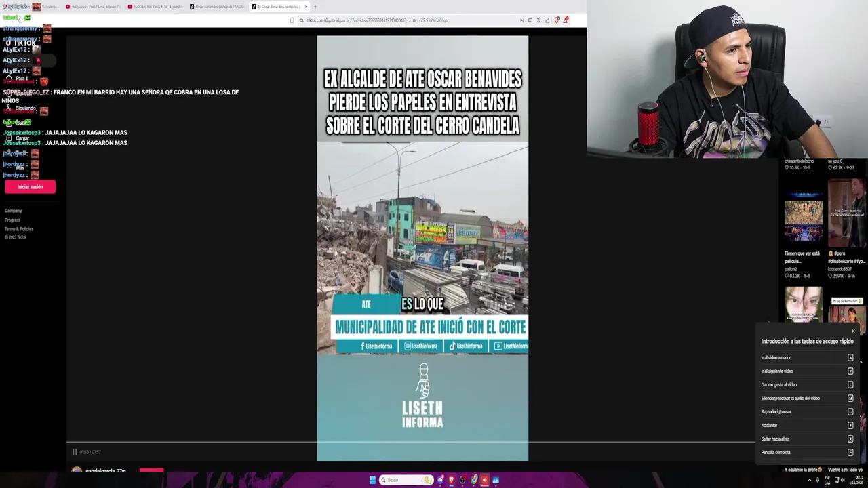Switch to the Hollywood Peso Pluma YouTube tab
The width and height of the screenshot is (868, 488).
(x=93, y=7)
